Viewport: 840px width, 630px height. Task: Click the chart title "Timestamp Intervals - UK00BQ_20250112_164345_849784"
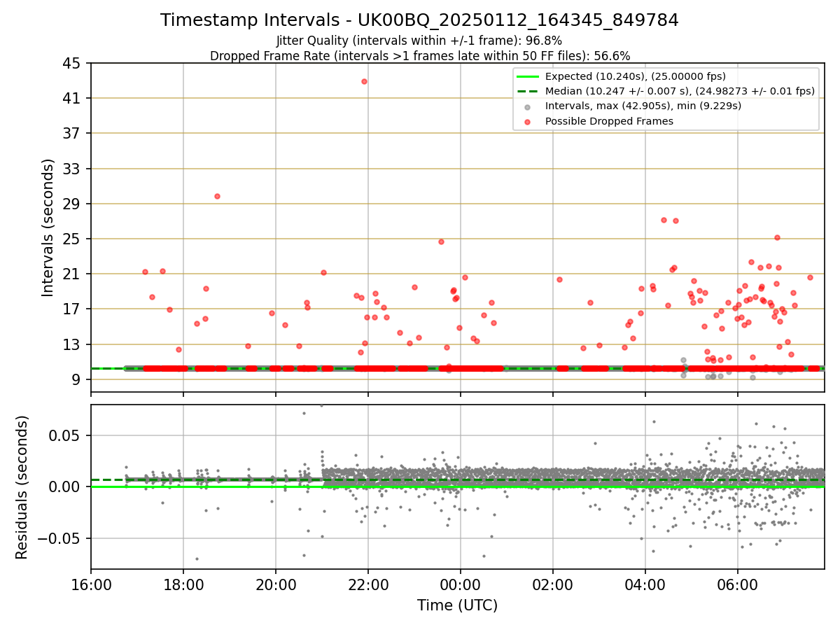click(x=419, y=20)
